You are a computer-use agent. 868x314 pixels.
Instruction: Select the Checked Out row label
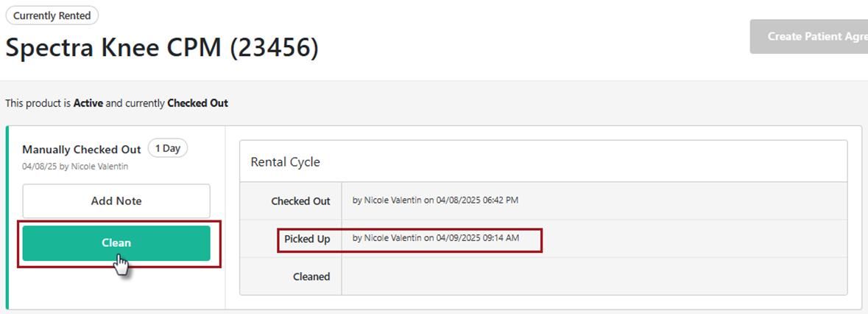[x=300, y=200]
